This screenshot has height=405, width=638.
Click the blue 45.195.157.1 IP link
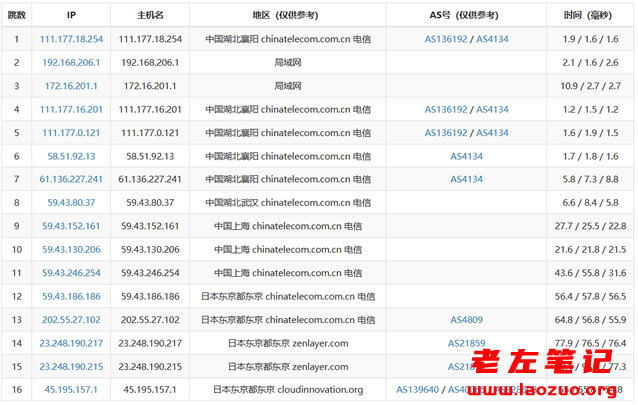point(71,390)
